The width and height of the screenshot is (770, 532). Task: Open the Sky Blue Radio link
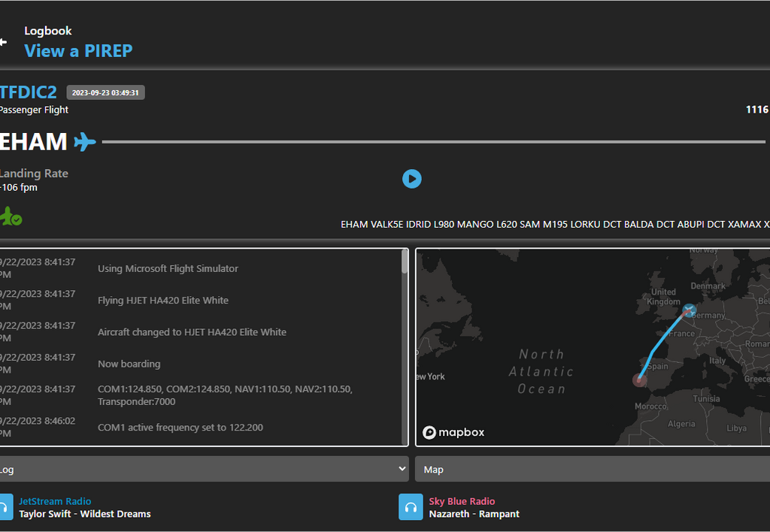click(x=462, y=501)
